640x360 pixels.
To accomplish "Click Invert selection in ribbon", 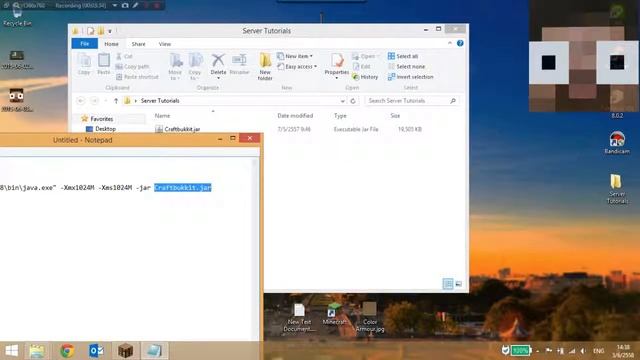I will tap(411, 77).
